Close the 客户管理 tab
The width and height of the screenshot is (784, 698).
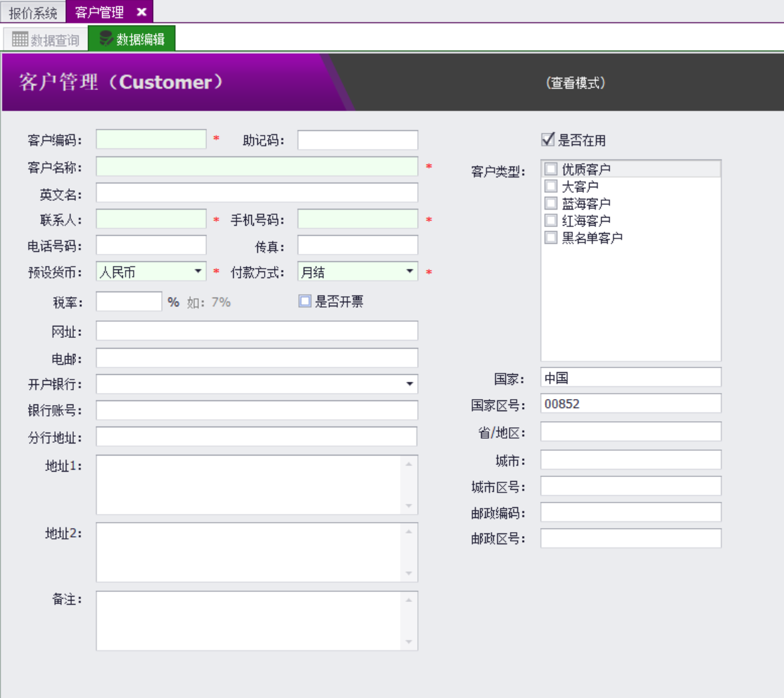click(142, 12)
